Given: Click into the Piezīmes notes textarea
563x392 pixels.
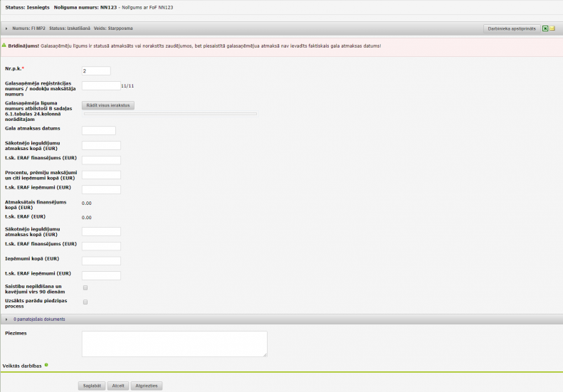Looking at the screenshot, I should point(174,343).
